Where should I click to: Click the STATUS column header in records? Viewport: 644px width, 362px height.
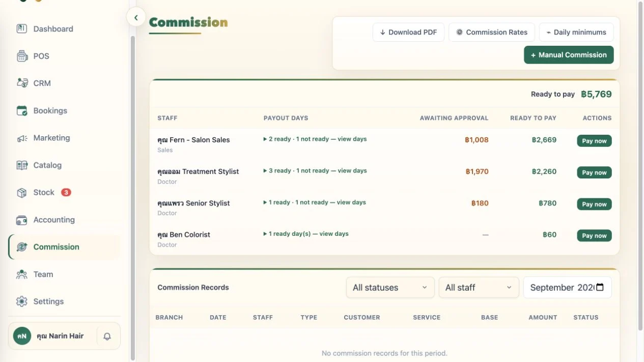point(586,317)
